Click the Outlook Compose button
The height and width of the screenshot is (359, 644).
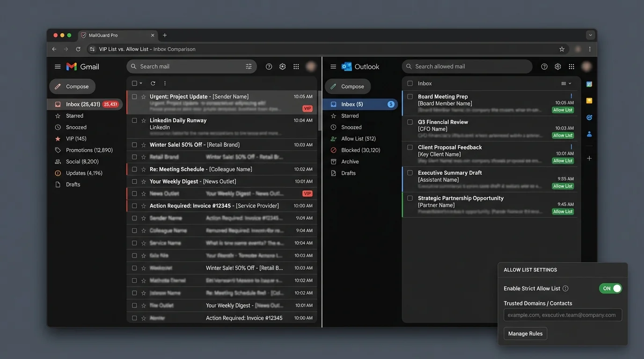[348, 86]
